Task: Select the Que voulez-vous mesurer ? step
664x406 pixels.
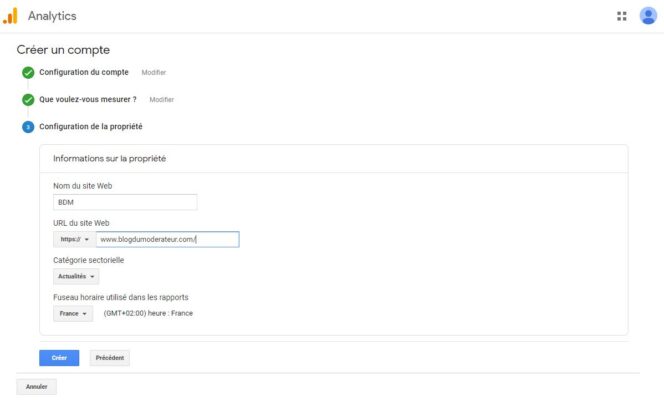Action: [x=88, y=100]
